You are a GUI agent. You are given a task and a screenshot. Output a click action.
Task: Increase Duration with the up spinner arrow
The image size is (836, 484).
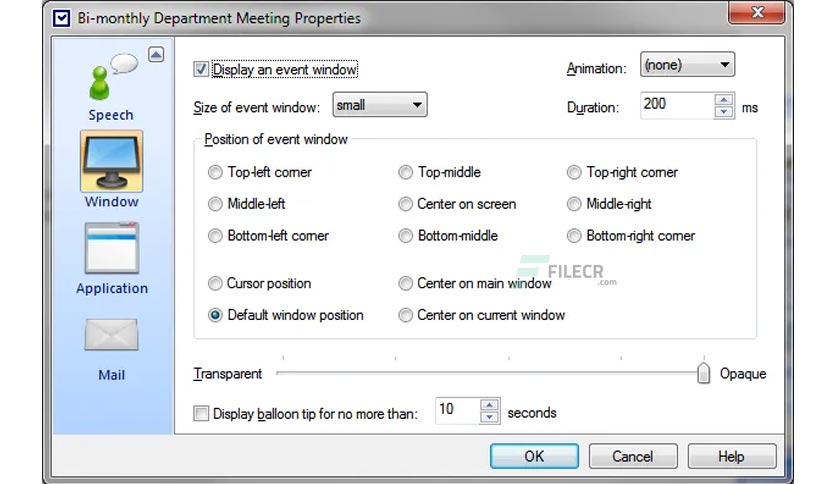coord(724,100)
